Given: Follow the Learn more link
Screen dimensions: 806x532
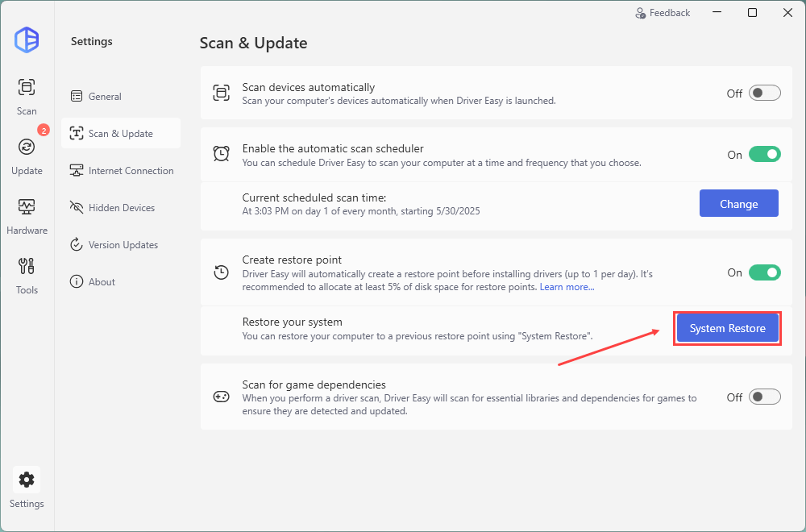Looking at the screenshot, I should (567, 287).
